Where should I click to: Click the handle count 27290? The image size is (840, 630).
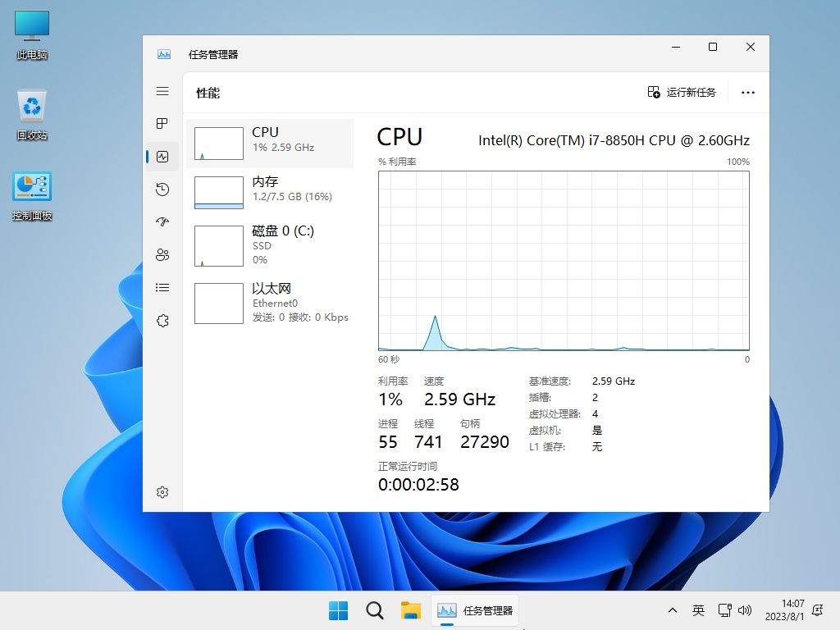tap(485, 442)
